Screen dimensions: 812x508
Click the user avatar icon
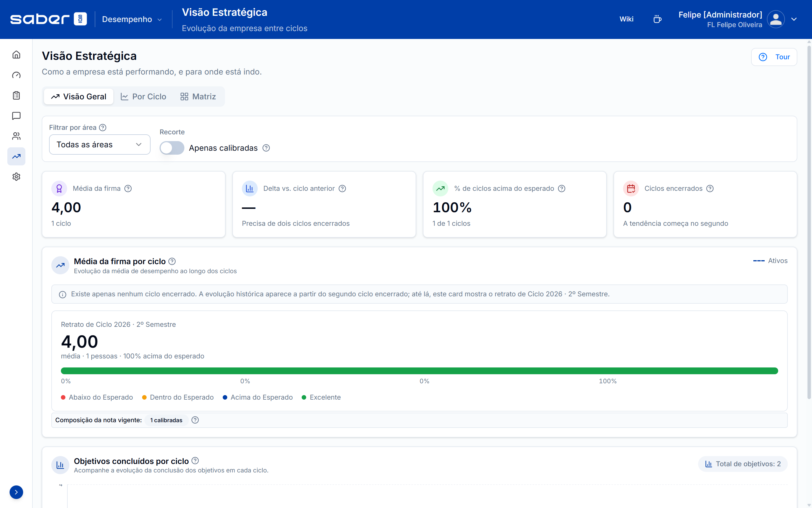coord(775,19)
